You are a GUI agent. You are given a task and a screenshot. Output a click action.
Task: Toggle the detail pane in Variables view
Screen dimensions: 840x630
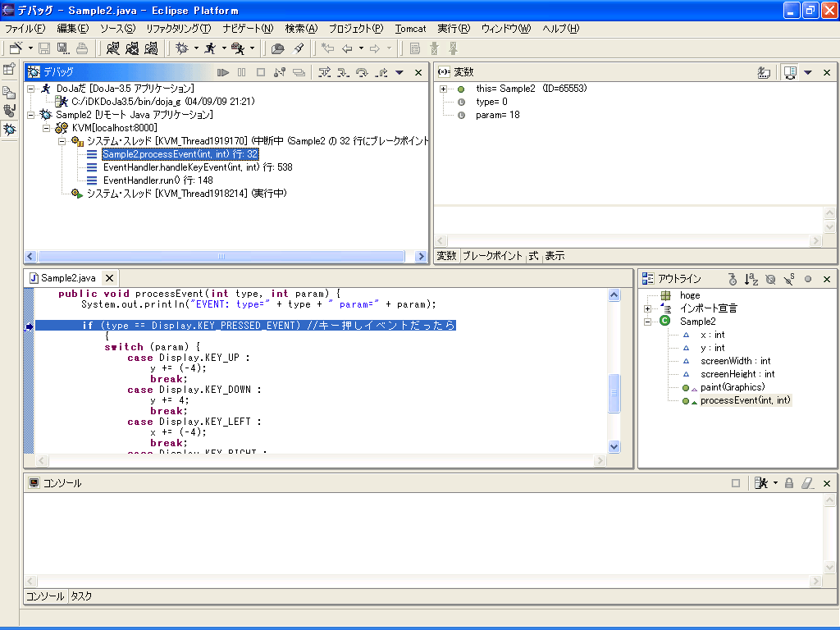coord(790,72)
